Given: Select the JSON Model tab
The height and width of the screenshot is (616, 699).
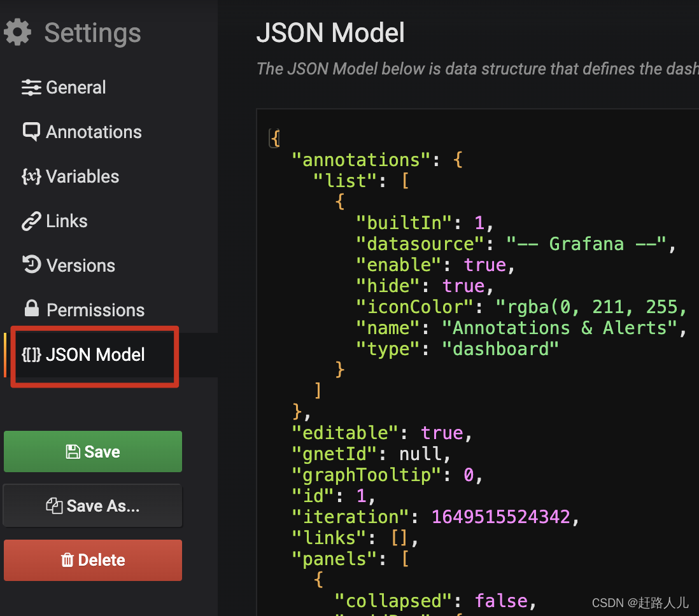Looking at the screenshot, I should tap(95, 355).
